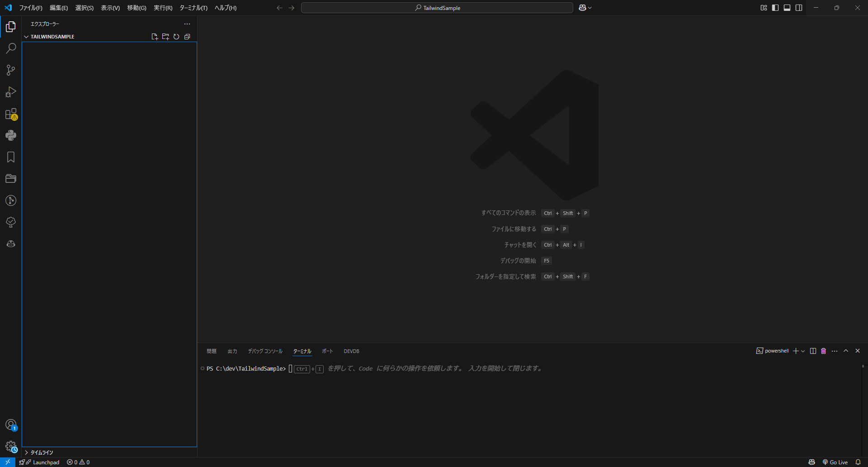Open the Python extension view
Screen dimensions: 868x467
11,135
